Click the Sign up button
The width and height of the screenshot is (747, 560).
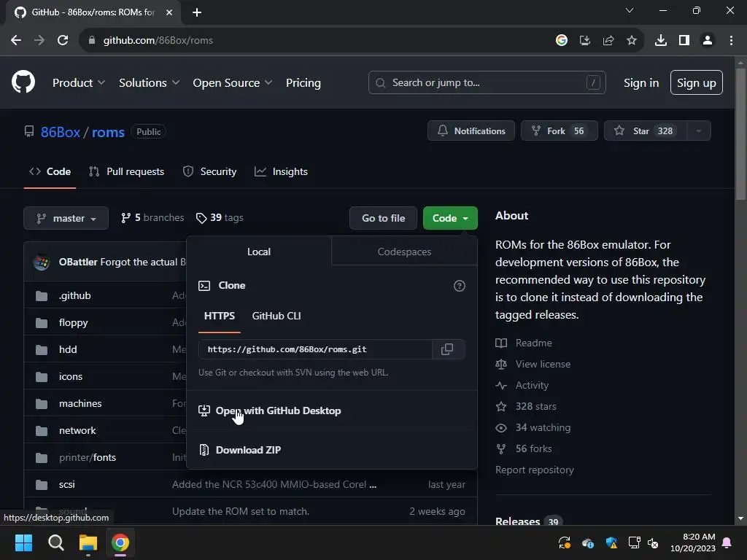coord(696,83)
